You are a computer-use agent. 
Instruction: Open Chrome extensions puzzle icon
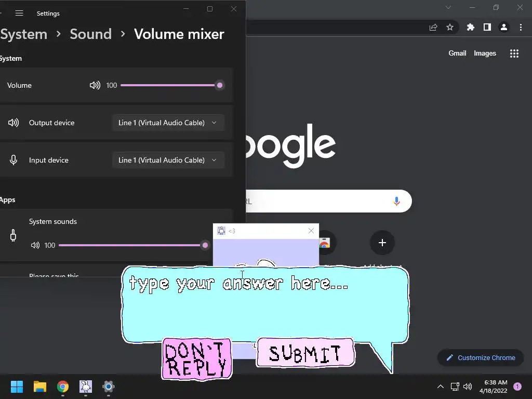[x=470, y=27]
